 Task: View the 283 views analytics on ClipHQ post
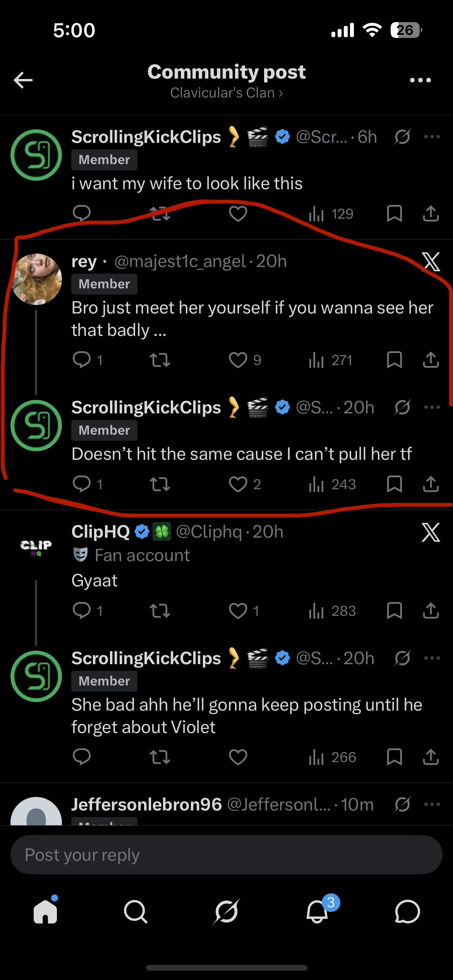click(332, 611)
